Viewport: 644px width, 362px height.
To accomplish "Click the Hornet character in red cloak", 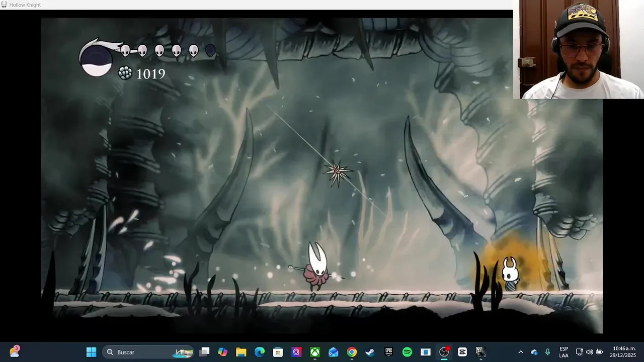I will [317, 266].
